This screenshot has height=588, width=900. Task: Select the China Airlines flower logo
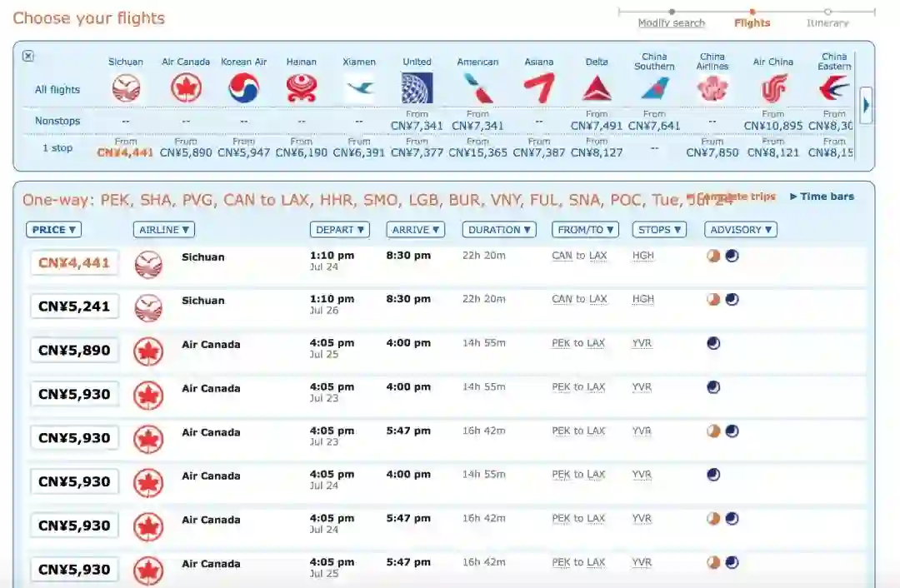point(712,89)
